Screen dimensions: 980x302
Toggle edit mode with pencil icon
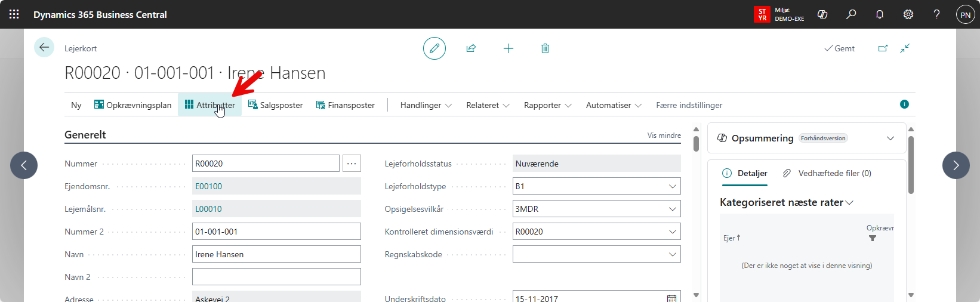click(434, 48)
